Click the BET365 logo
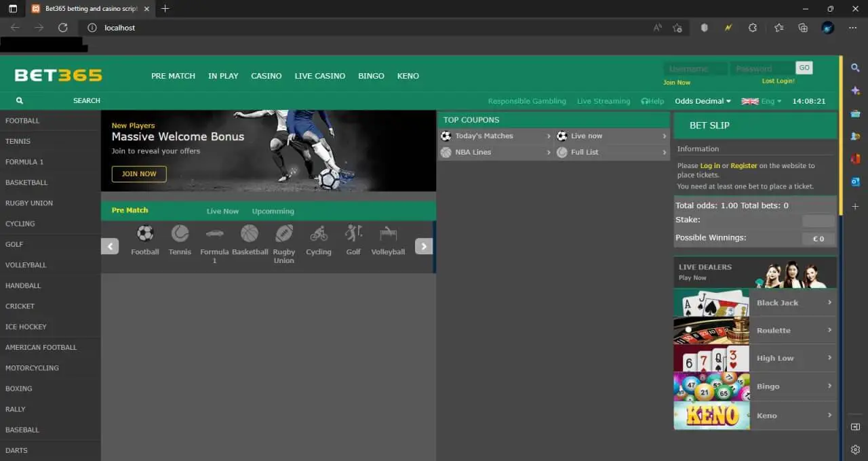Viewport: 868px width, 461px height. 58,75
